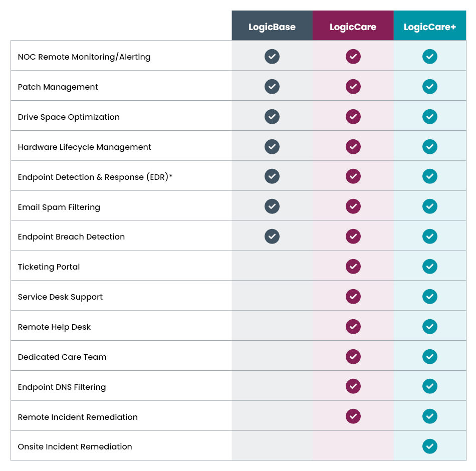Screen dimensions: 476x471
Task: Click LogicBase checkmark for Email Spam Filtering
Action: coord(272,206)
